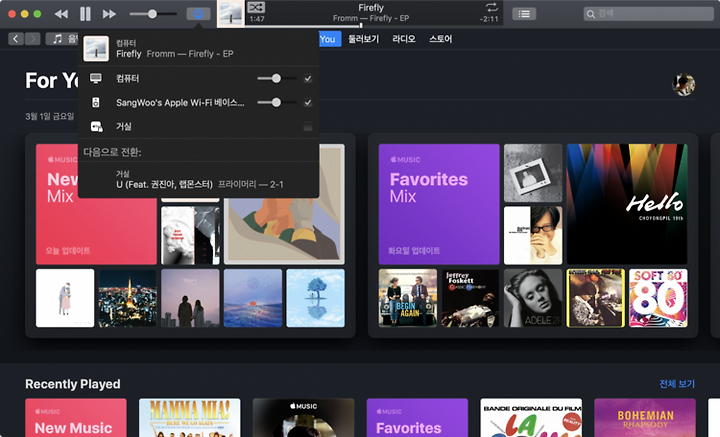Open the music media type dropdown
The image size is (720, 437).
click(62, 39)
